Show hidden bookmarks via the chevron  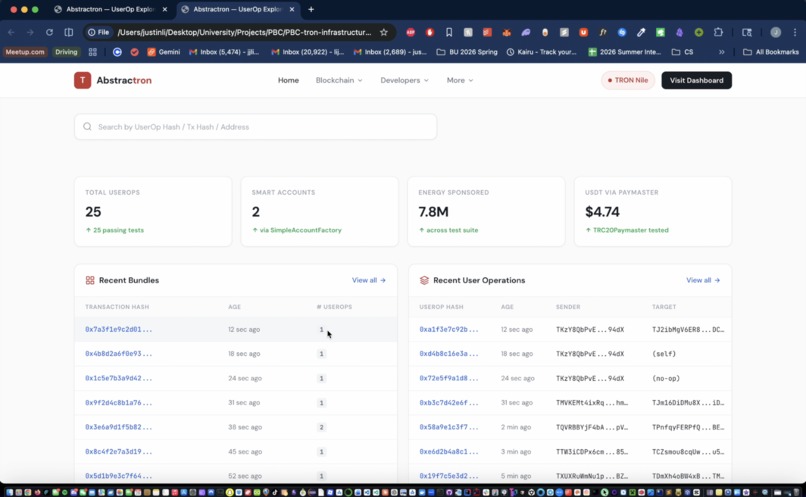721,52
